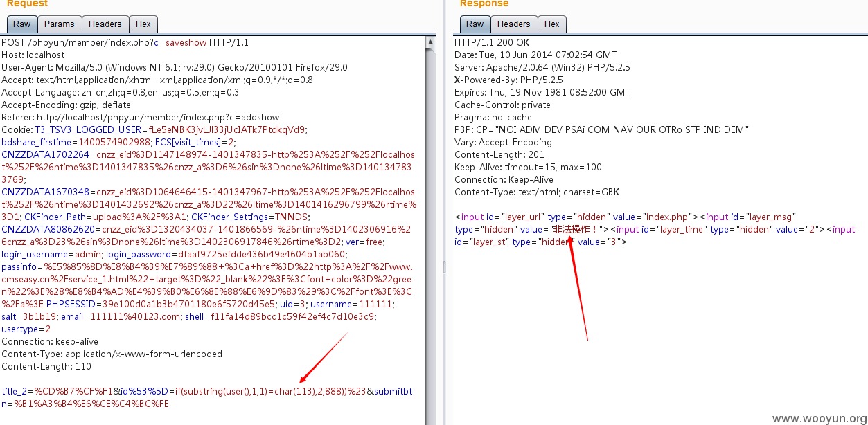Image resolution: width=868 pixels, height=425 pixels.
Task: Click the 'Content-Length: 110' line
Action: click(46, 366)
